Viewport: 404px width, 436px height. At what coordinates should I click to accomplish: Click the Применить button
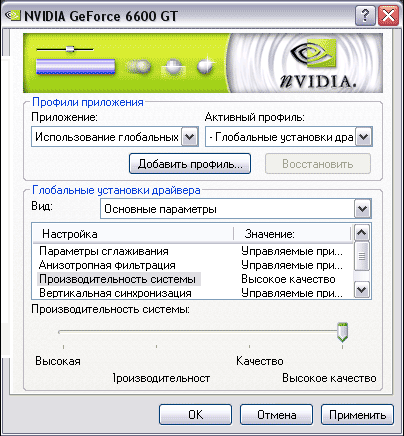tap(357, 415)
